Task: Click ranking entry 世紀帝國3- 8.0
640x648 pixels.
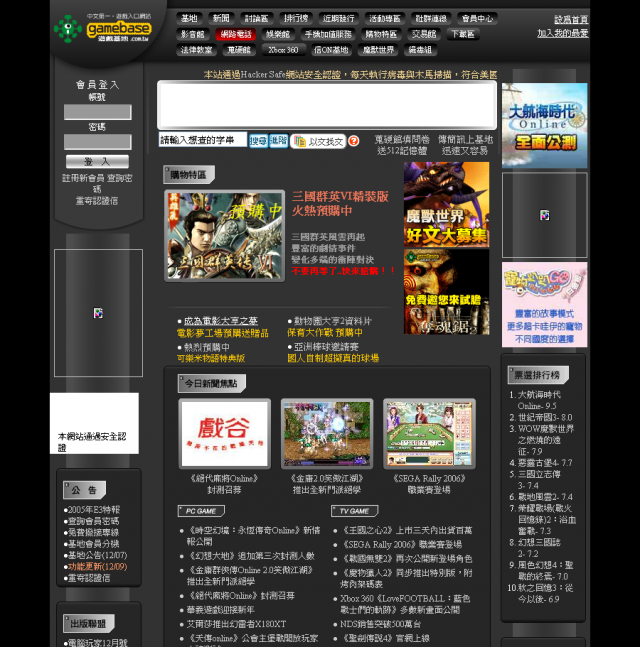Action: pyautogui.click(x=545, y=417)
